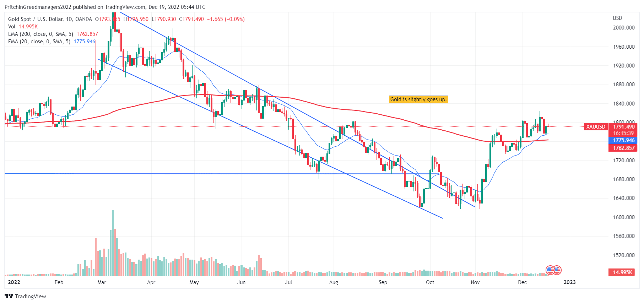This screenshot has height=304, width=644.
Task: Click the May label on time axis
Action: (x=194, y=282)
